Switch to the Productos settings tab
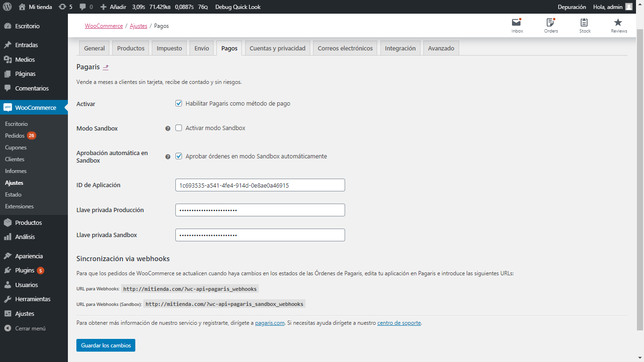The image size is (644, 362). tap(131, 48)
